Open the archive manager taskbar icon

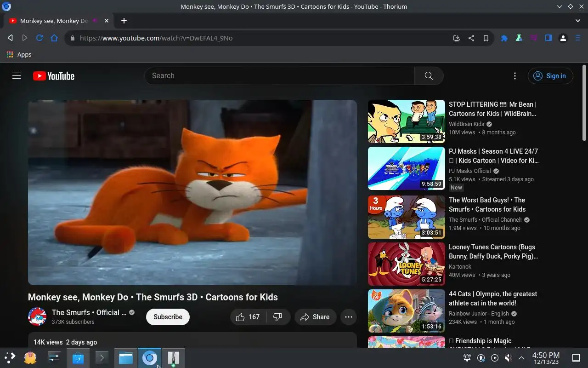(x=173, y=358)
